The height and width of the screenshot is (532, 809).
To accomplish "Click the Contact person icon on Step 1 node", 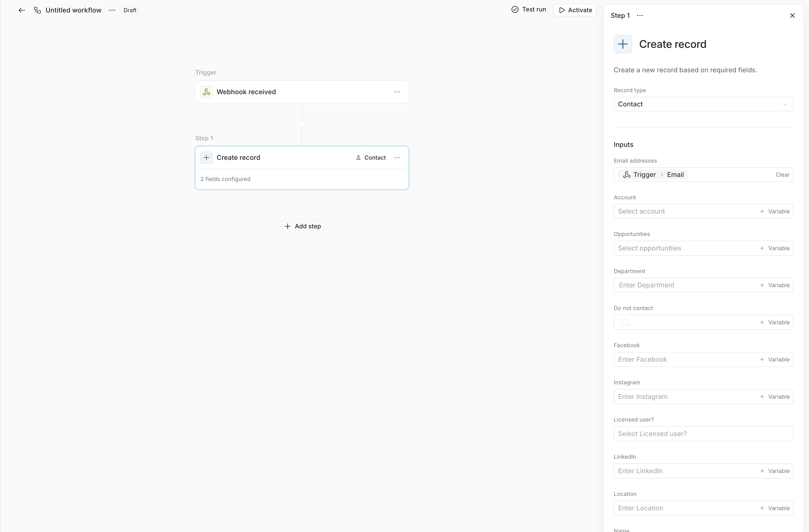I will [358, 157].
